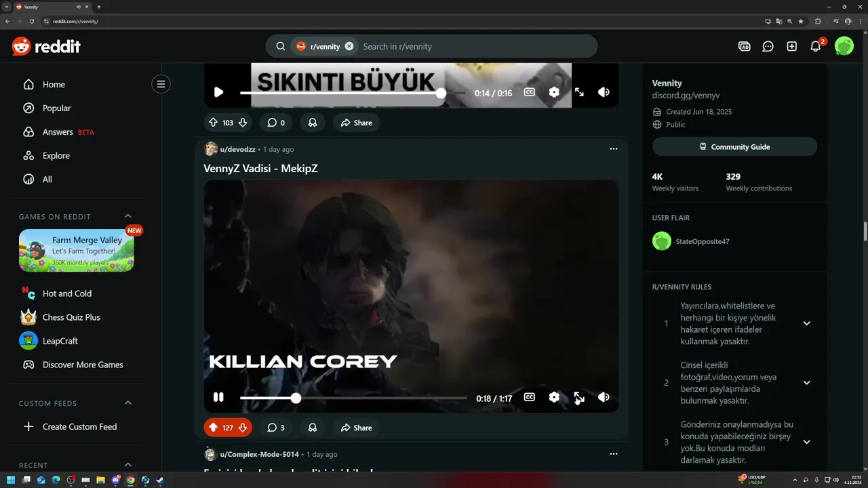Open the VennyZ Vadisi - MekipZ post title
Image resolution: width=868 pixels, height=488 pixels.
pyautogui.click(x=260, y=168)
